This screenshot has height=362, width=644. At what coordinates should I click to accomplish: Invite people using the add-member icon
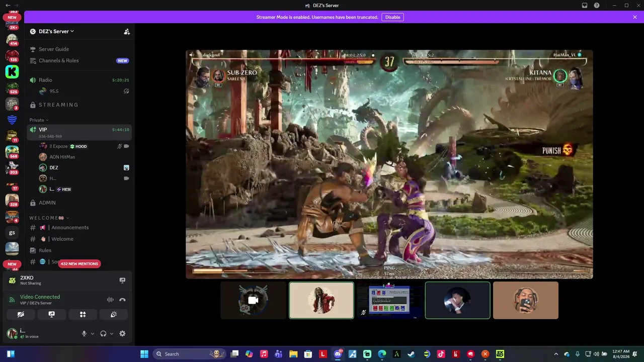pyautogui.click(x=127, y=31)
